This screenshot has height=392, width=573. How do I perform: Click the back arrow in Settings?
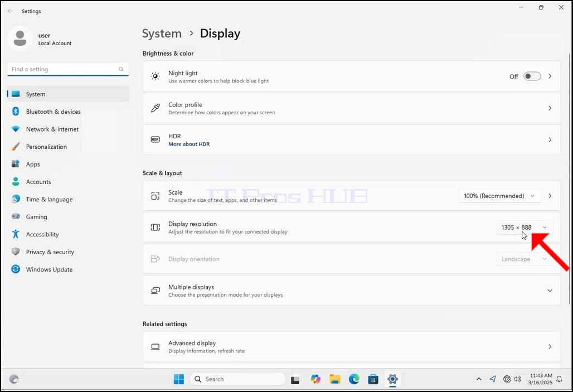tap(10, 11)
